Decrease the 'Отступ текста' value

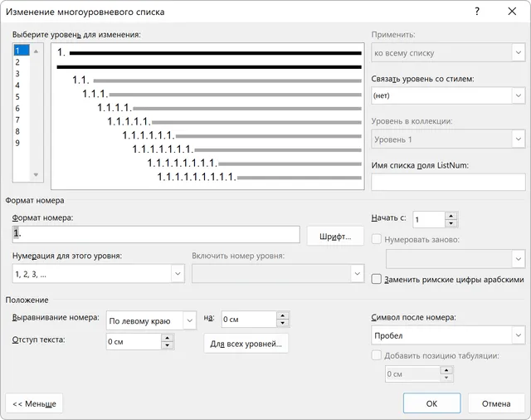[x=167, y=345]
